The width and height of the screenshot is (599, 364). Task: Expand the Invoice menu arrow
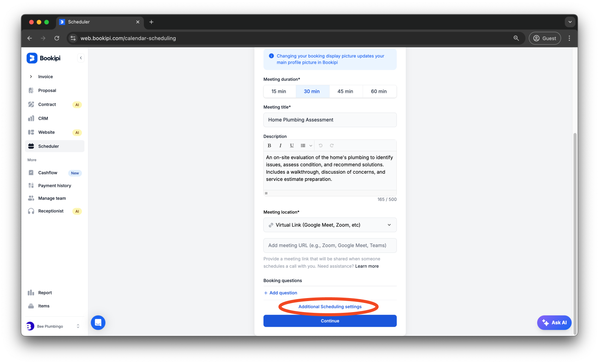pos(31,77)
